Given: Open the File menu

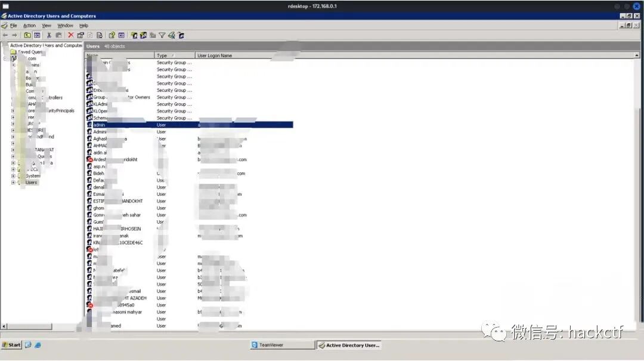Looking at the screenshot, I should [14, 26].
